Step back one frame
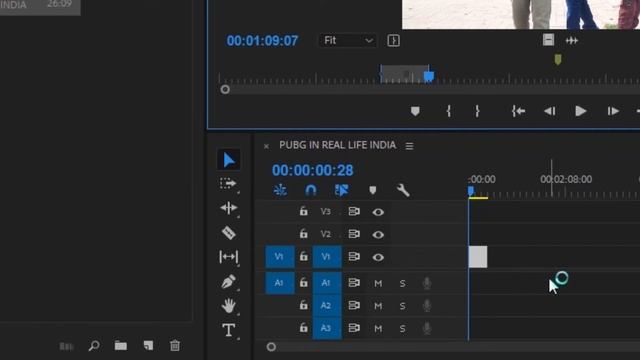The height and width of the screenshot is (360, 640). coord(549,111)
